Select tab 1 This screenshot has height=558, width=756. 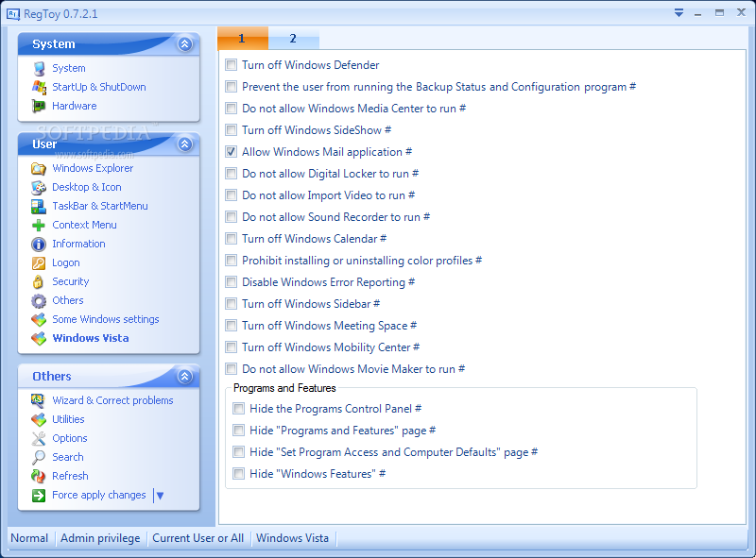click(x=243, y=38)
